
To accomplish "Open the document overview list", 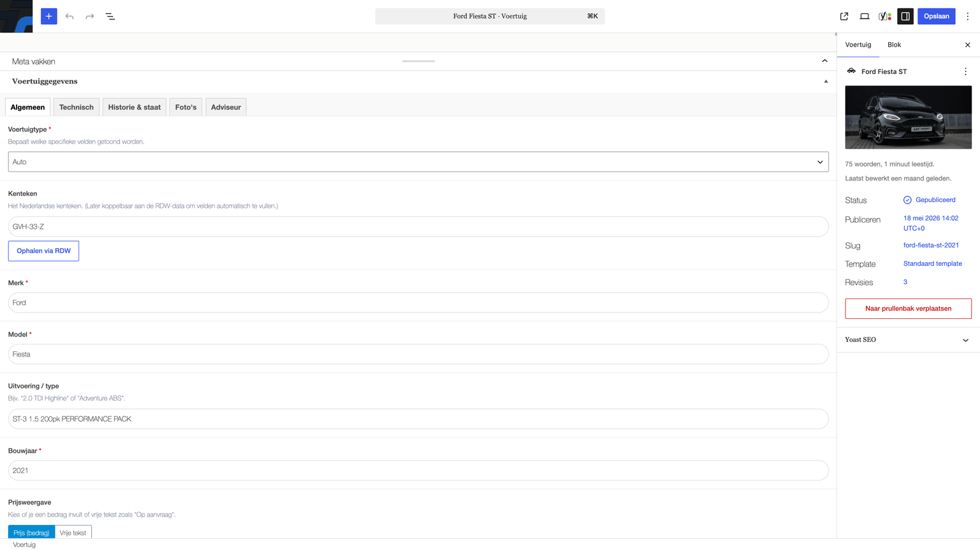I will 110,16.
